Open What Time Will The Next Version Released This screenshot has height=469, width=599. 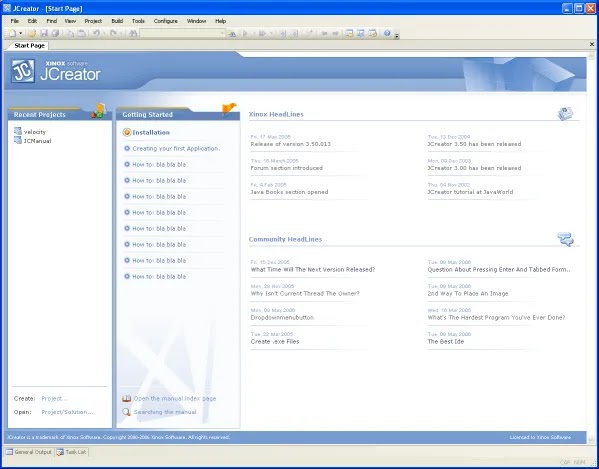click(x=313, y=270)
